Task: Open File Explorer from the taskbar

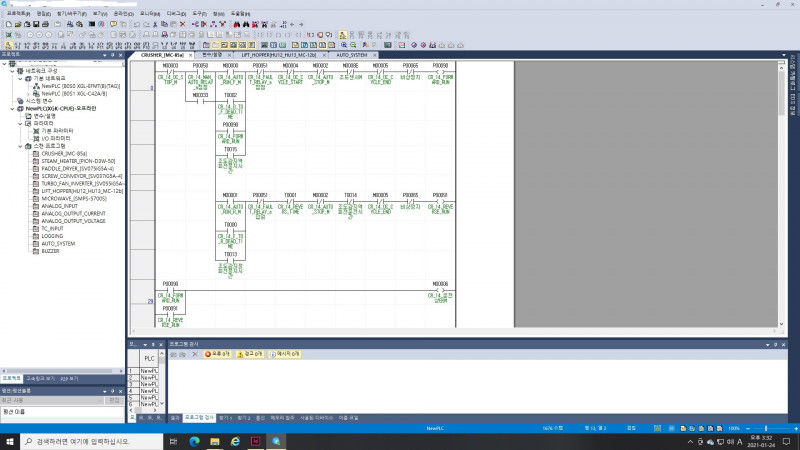Action: 213,441
